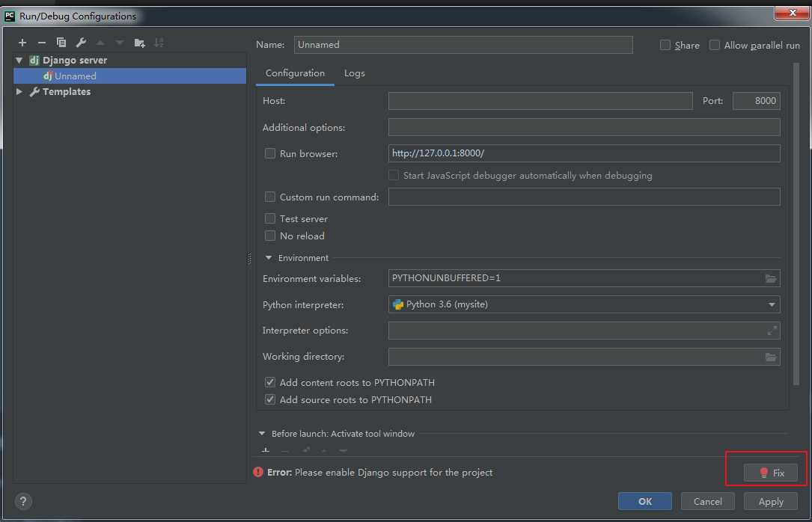This screenshot has height=522, width=812.
Task: Sort configurations alphabetically
Action: click(x=159, y=43)
